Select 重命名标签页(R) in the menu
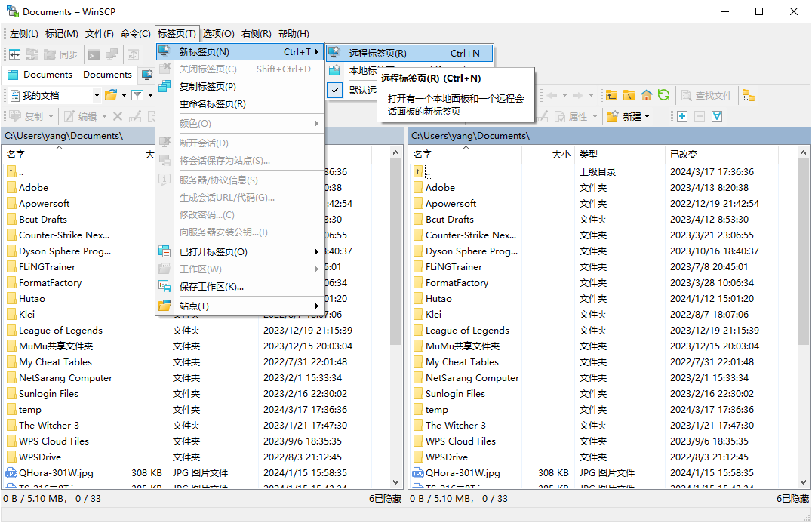Screen dimensions: 812x523 coord(240,104)
